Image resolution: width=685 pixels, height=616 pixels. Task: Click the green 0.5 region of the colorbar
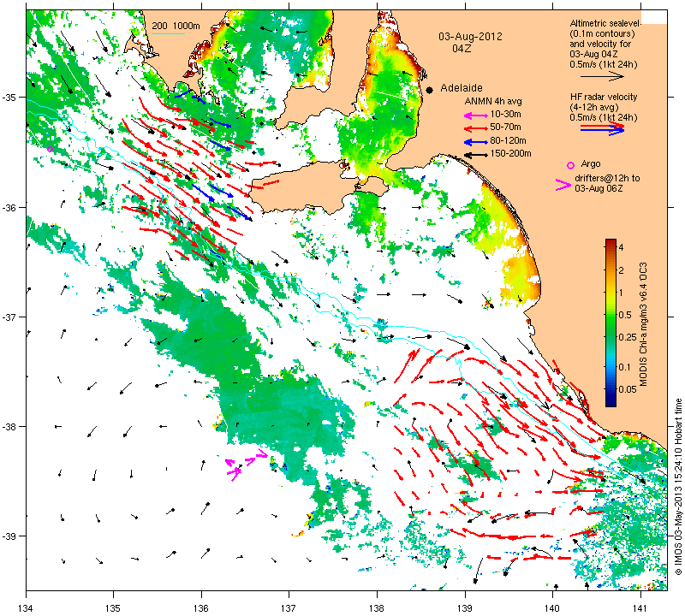point(611,315)
